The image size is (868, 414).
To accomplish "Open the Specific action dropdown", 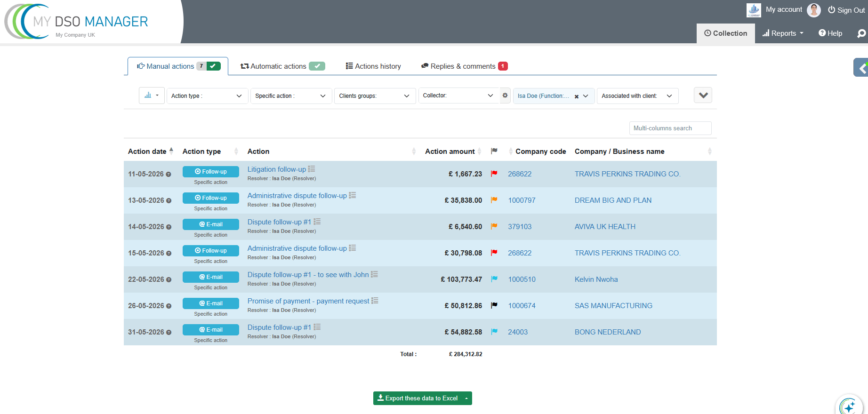I will click(291, 96).
